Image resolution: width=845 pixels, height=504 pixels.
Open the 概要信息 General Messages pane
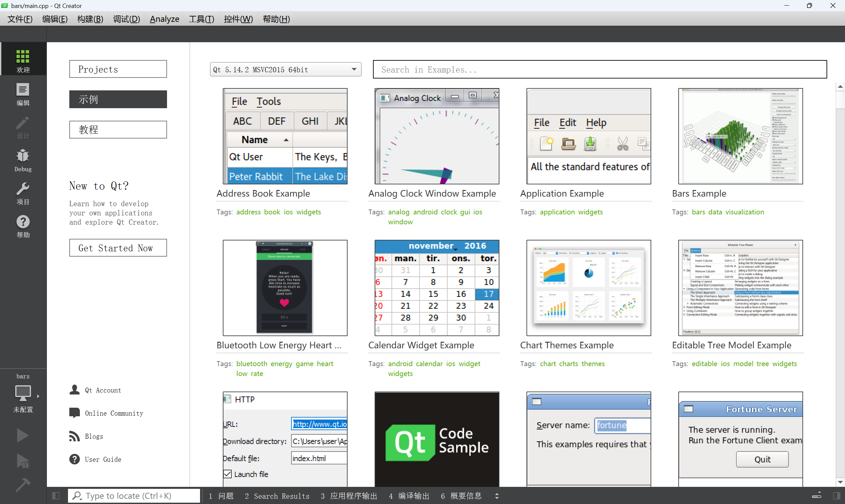click(x=461, y=496)
